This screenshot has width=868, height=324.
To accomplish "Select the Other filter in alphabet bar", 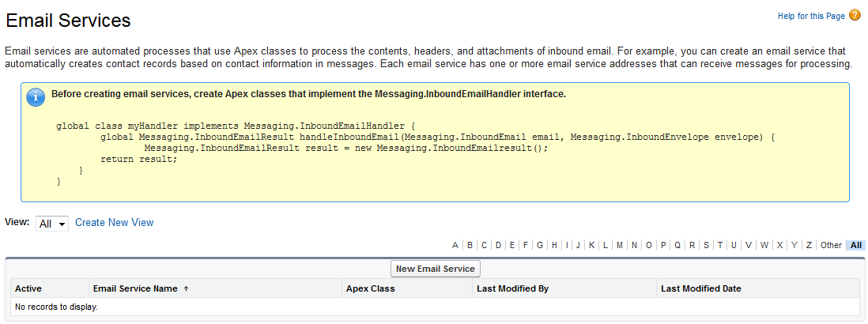I will (831, 245).
